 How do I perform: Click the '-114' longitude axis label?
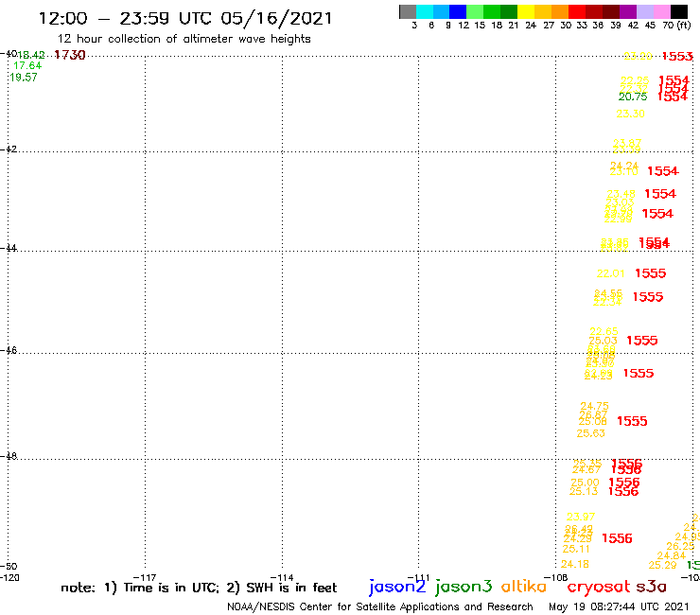[282, 577]
